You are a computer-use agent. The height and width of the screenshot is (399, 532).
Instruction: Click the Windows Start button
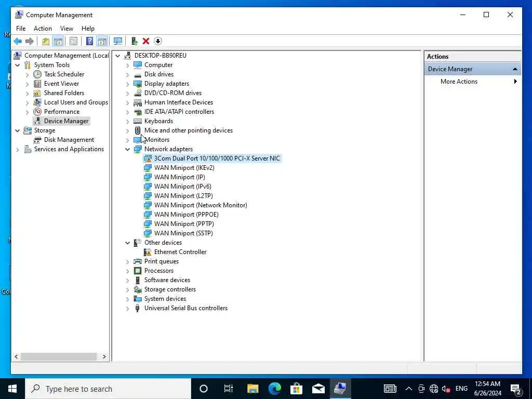click(12, 389)
